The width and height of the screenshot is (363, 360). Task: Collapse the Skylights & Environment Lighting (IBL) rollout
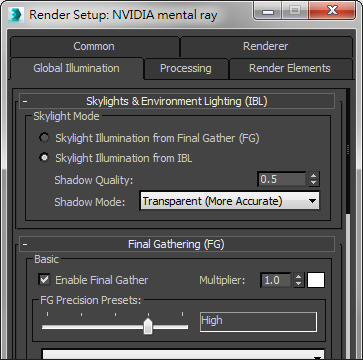(x=177, y=101)
